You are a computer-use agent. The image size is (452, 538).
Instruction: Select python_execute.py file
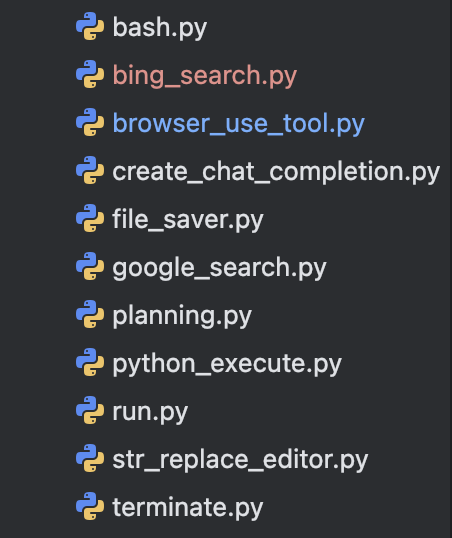(227, 364)
